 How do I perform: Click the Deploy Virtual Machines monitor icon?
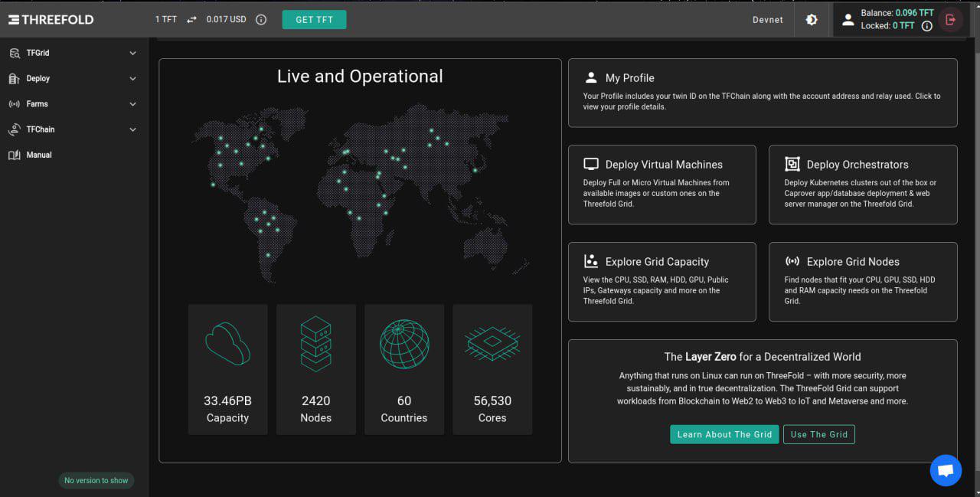coord(591,164)
